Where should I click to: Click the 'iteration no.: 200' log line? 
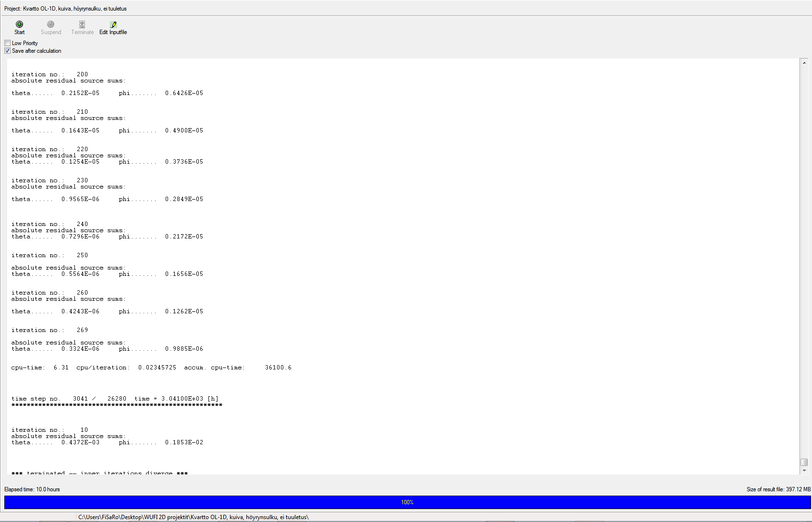49,74
